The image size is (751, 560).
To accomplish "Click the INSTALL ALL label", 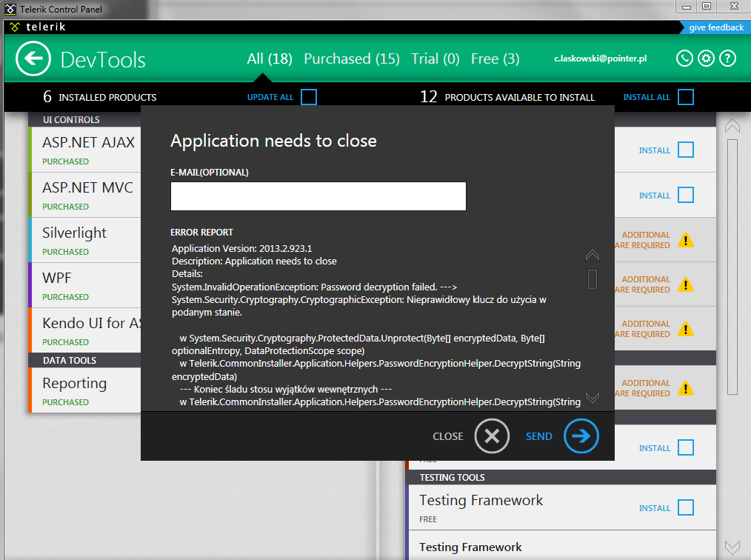I will (x=647, y=97).
